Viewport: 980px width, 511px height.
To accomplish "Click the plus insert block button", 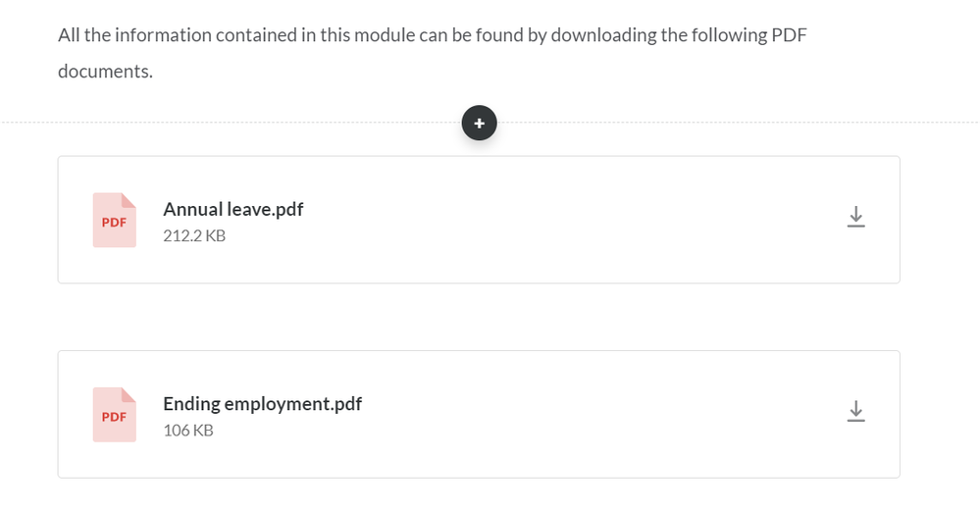I will (479, 124).
